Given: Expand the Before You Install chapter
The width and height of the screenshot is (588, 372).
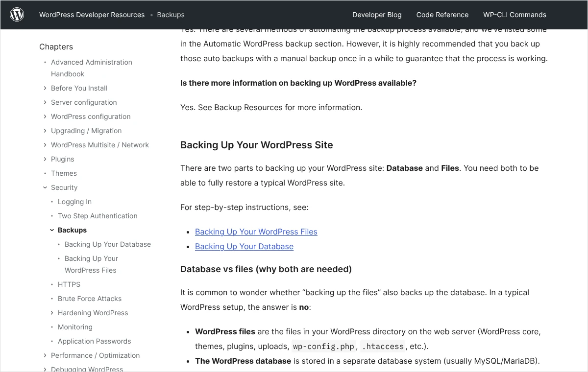Looking at the screenshot, I should pyautogui.click(x=45, y=88).
